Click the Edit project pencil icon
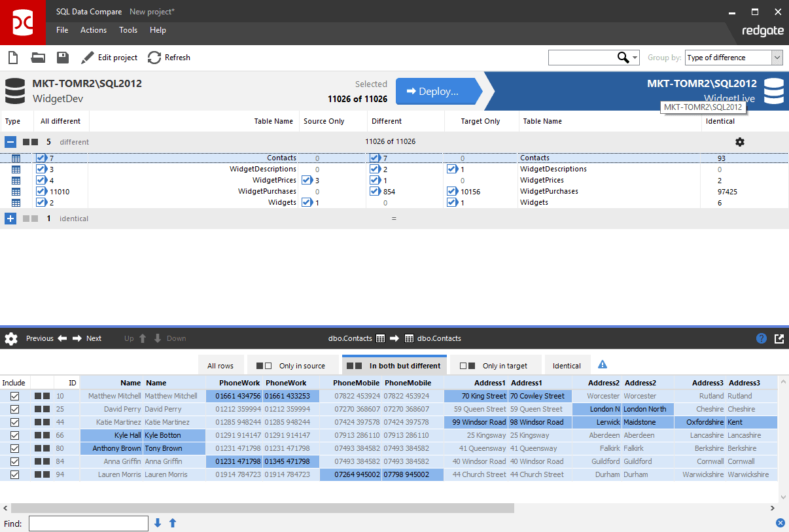Screen dimensions: 789x532 pos(88,58)
